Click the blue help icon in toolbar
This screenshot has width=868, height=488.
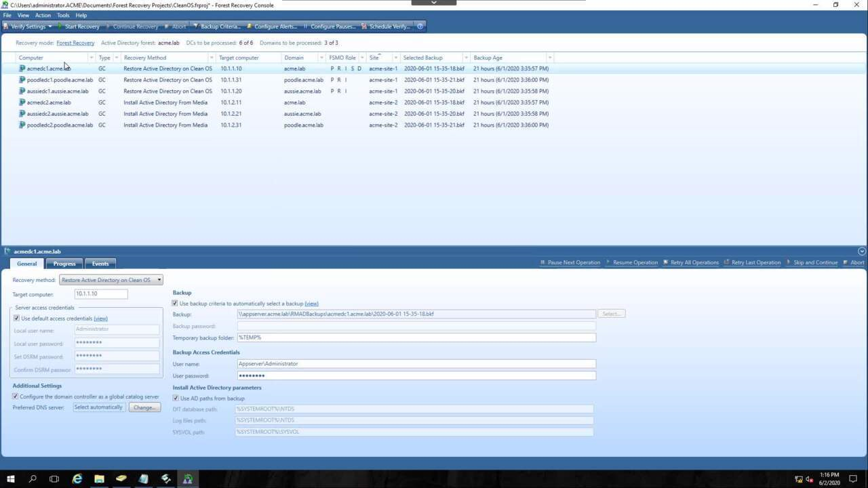pyautogui.click(x=420, y=26)
